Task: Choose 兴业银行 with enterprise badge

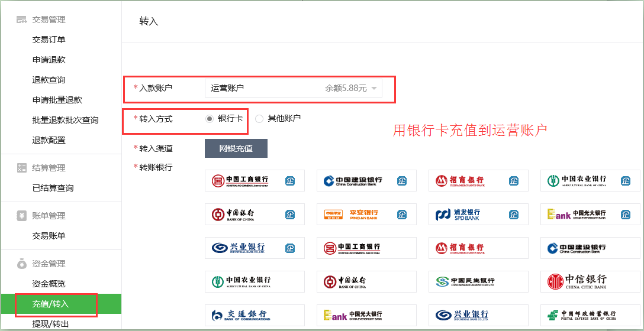Action: click(255, 248)
